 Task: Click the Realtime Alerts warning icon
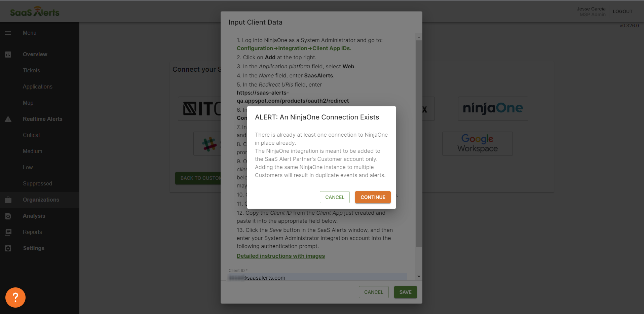[8, 119]
